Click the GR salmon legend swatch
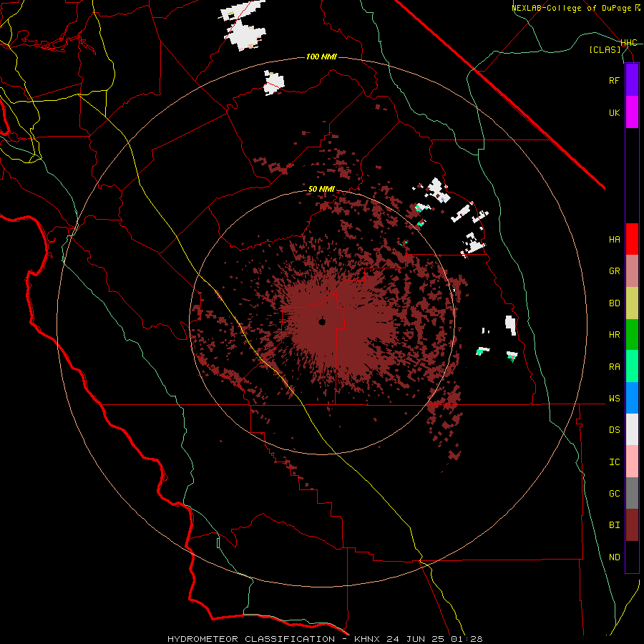Viewport: 644px width, 644px height. click(x=632, y=271)
